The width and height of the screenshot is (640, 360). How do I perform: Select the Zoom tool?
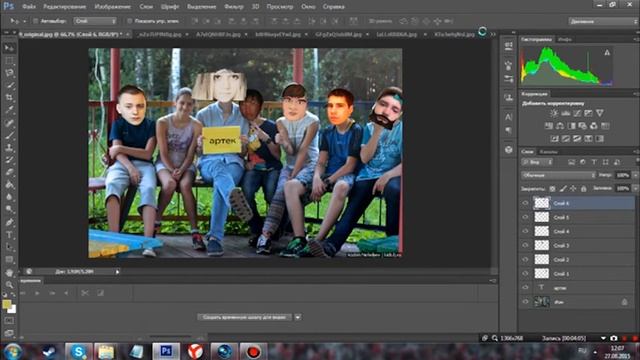coord(9,284)
